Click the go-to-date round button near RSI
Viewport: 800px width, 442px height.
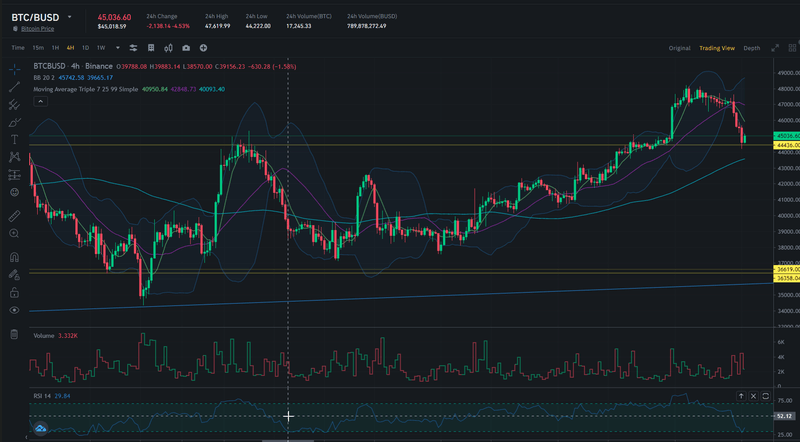point(41,429)
